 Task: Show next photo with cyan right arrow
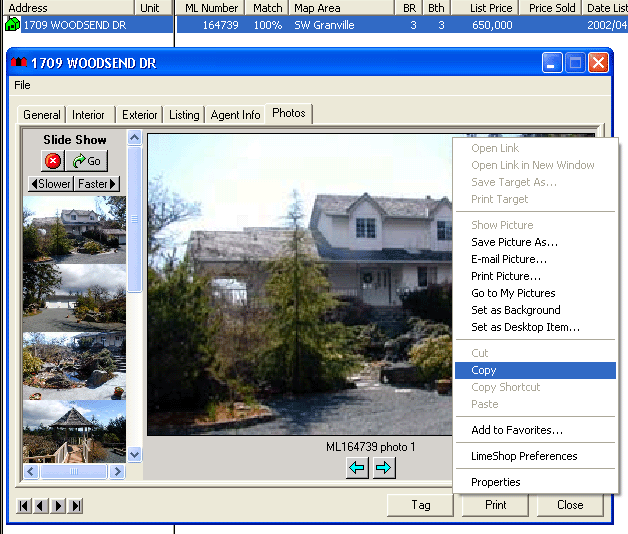click(x=384, y=468)
